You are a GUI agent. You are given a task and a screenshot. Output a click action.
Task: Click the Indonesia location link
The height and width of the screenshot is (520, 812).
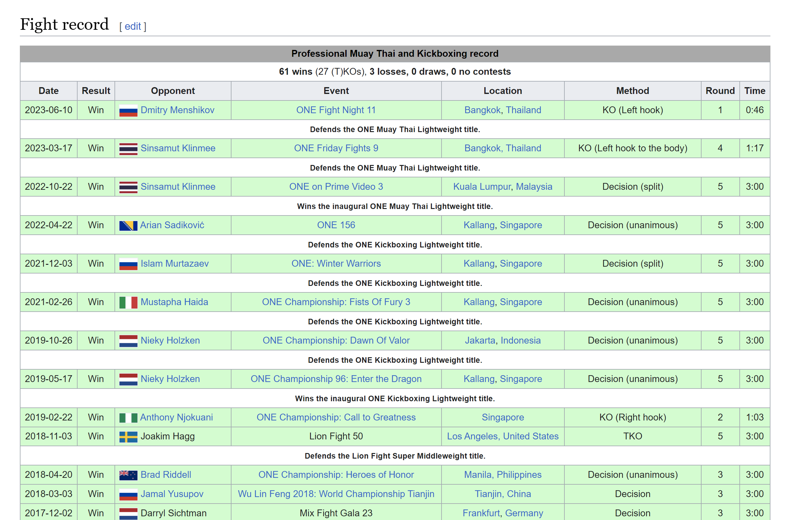tap(521, 341)
